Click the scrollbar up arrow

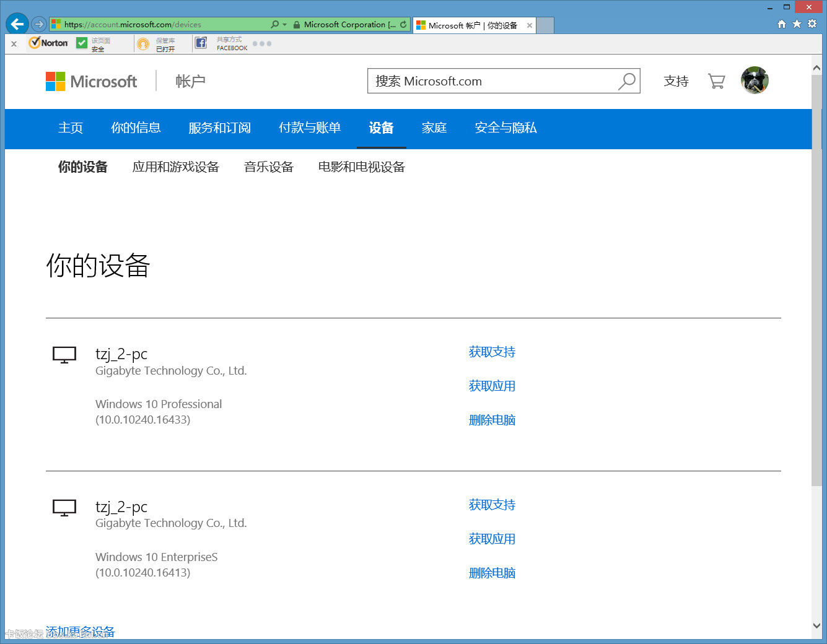816,68
